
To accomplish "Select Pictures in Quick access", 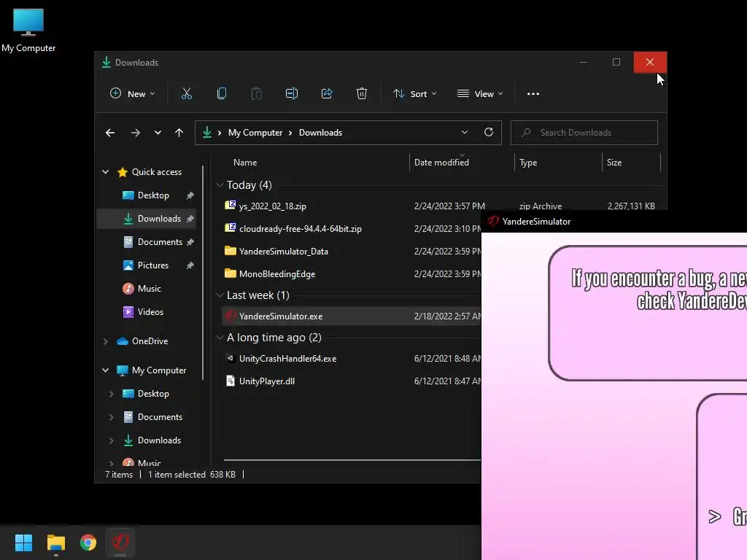I will click(153, 265).
